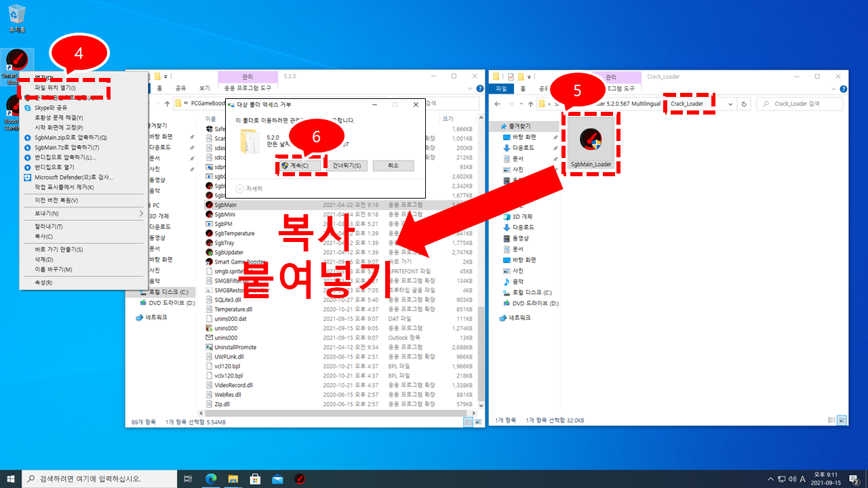The width and height of the screenshot is (868, 488).
Task: Go up one folder in 5.2.0 window
Action: coord(167,104)
